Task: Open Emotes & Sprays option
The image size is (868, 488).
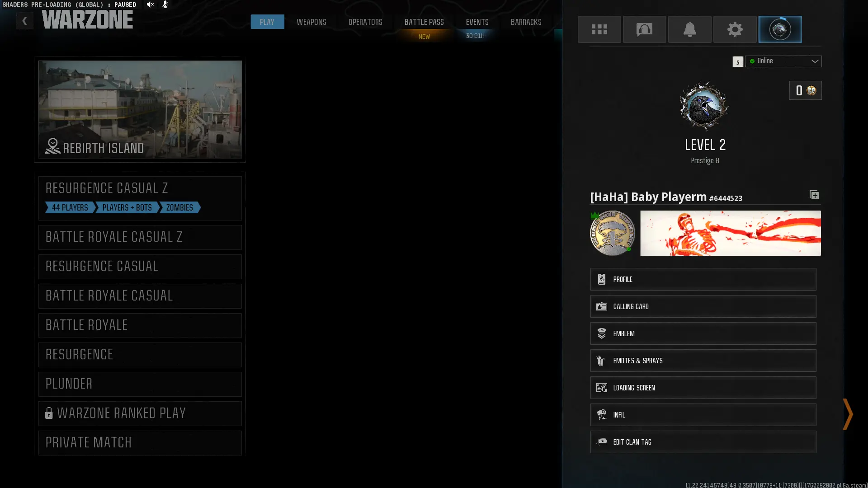Action: [703, 361]
